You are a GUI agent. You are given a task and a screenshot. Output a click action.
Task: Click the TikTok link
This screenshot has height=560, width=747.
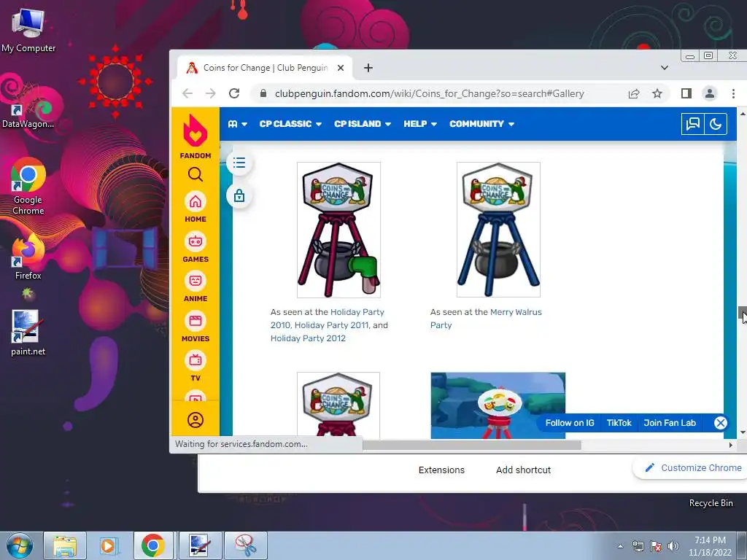pyautogui.click(x=619, y=423)
